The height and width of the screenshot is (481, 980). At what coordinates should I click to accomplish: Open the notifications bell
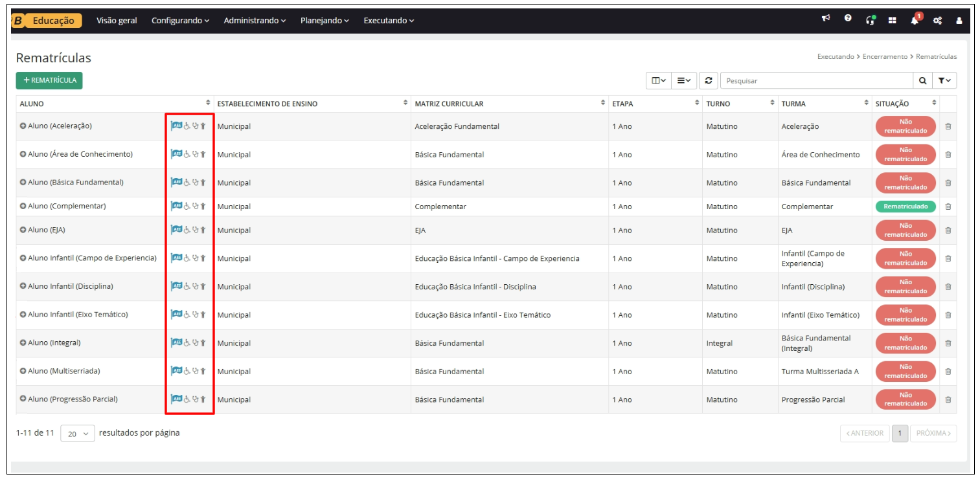pyautogui.click(x=915, y=20)
